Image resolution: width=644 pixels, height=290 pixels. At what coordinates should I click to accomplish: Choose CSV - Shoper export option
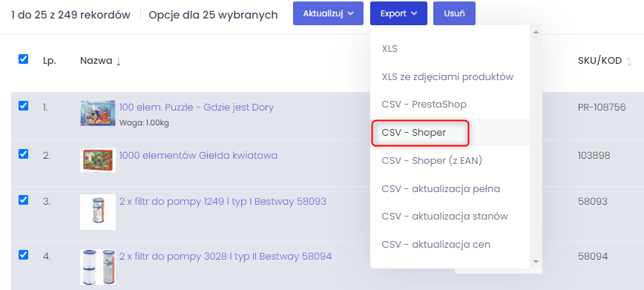[x=413, y=133]
